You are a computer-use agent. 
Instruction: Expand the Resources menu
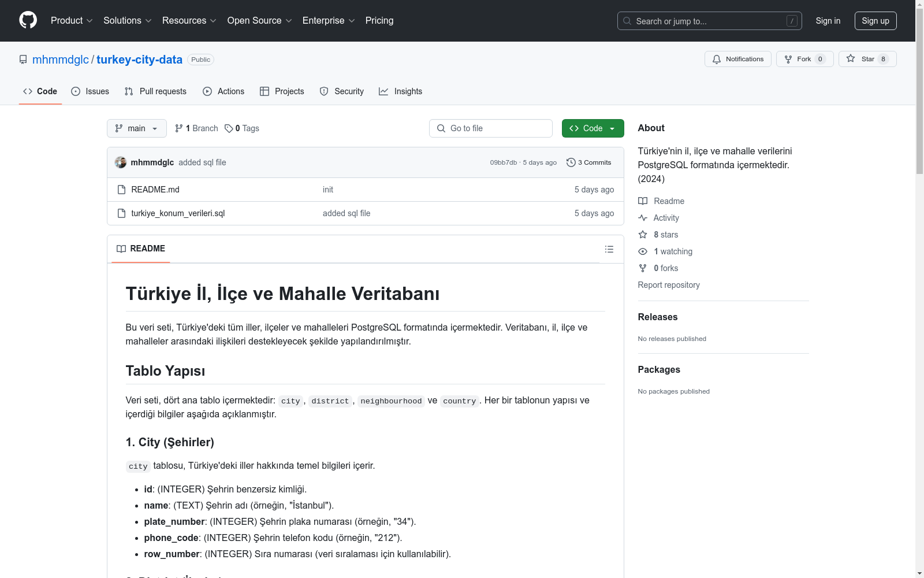pos(189,21)
